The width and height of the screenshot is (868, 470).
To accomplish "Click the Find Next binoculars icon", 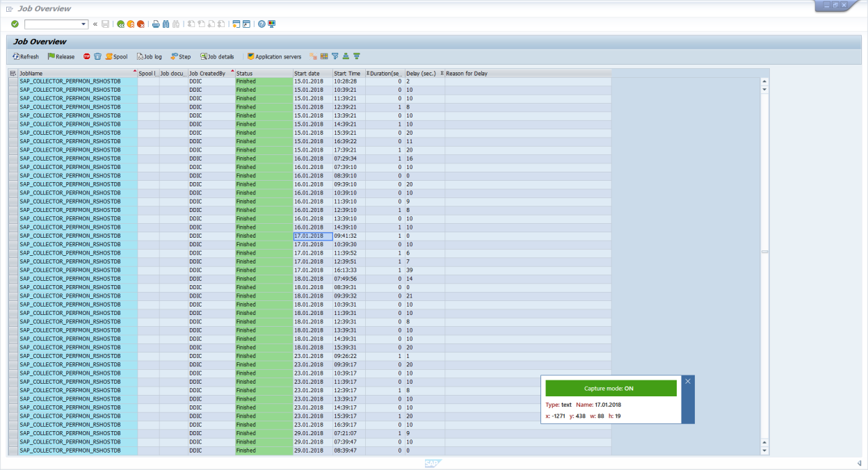I will pyautogui.click(x=175, y=24).
